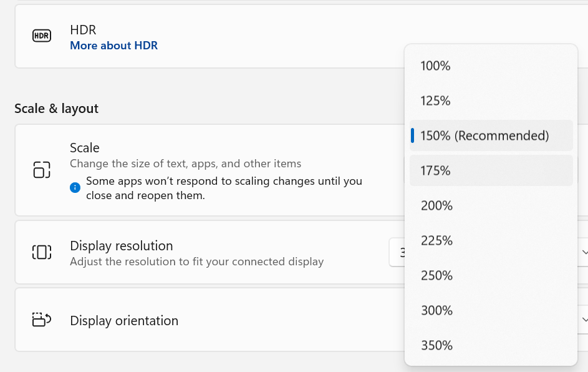Click the Display resolution icon

tap(42, 252)
